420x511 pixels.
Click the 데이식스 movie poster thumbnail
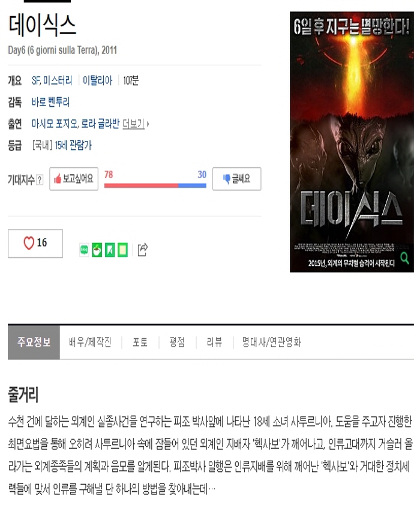(352, 142)
